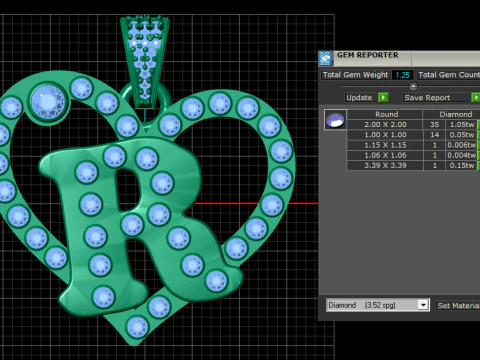Image resolution: width=480 pixels, height=360 pixels.
Task: Click the Total Gem Weight value 1.25
Action: pos(402,75)
